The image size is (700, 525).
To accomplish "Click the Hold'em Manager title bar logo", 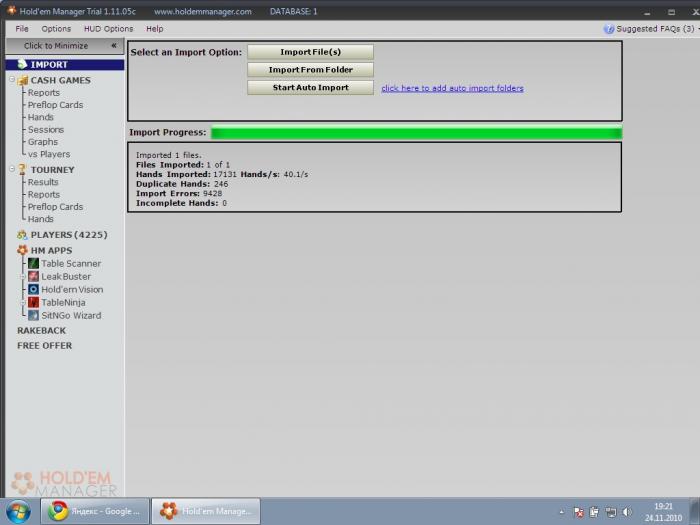I will point(12,10).
